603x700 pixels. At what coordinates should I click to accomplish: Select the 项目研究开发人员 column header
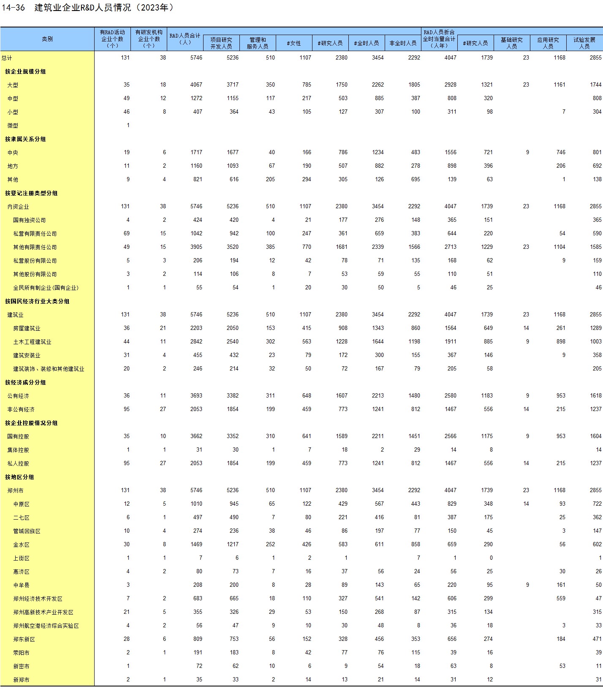(x=221, y=43)
